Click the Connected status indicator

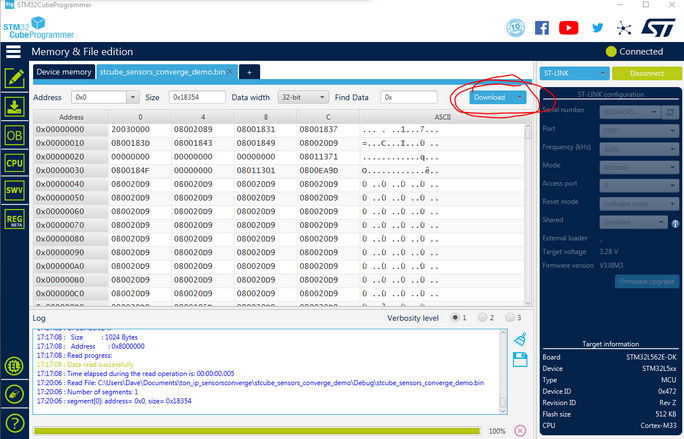point(635,51)
